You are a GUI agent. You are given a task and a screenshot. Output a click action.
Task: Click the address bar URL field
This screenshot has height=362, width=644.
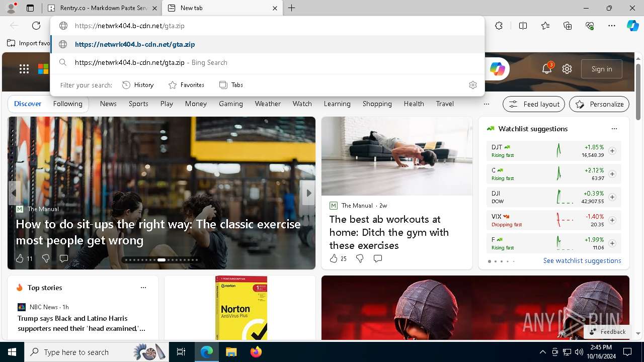[267, 26]
